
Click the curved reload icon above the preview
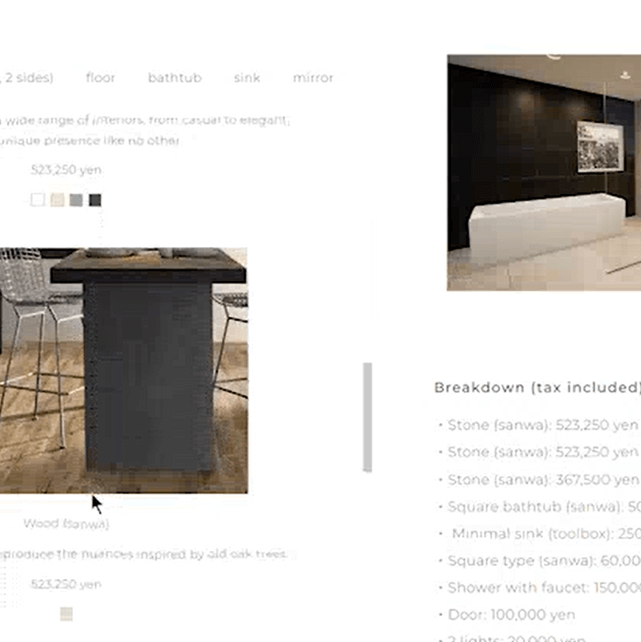pos(553,56)
